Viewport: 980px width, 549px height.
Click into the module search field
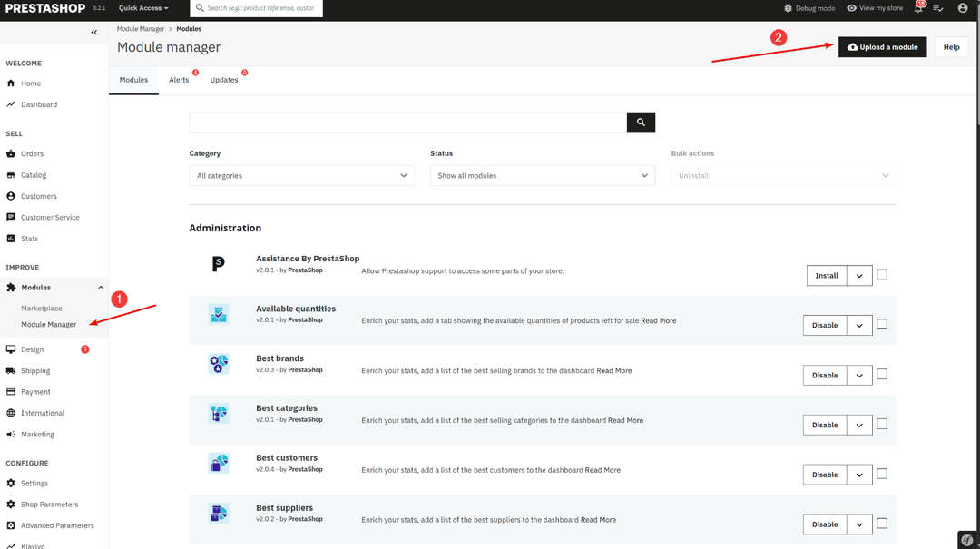point(407,123)
